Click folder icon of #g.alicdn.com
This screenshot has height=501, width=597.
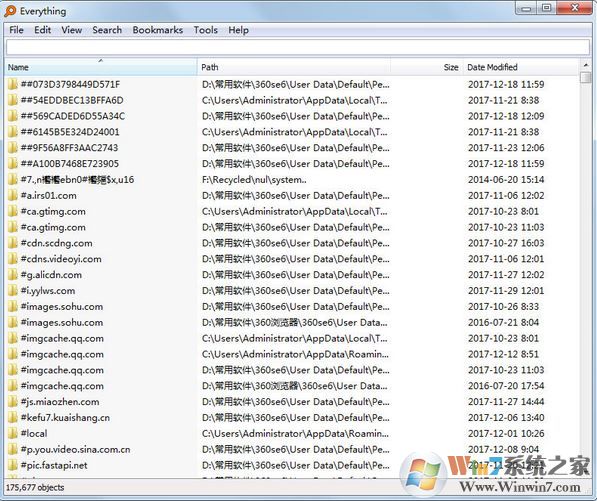coord(13,274)
